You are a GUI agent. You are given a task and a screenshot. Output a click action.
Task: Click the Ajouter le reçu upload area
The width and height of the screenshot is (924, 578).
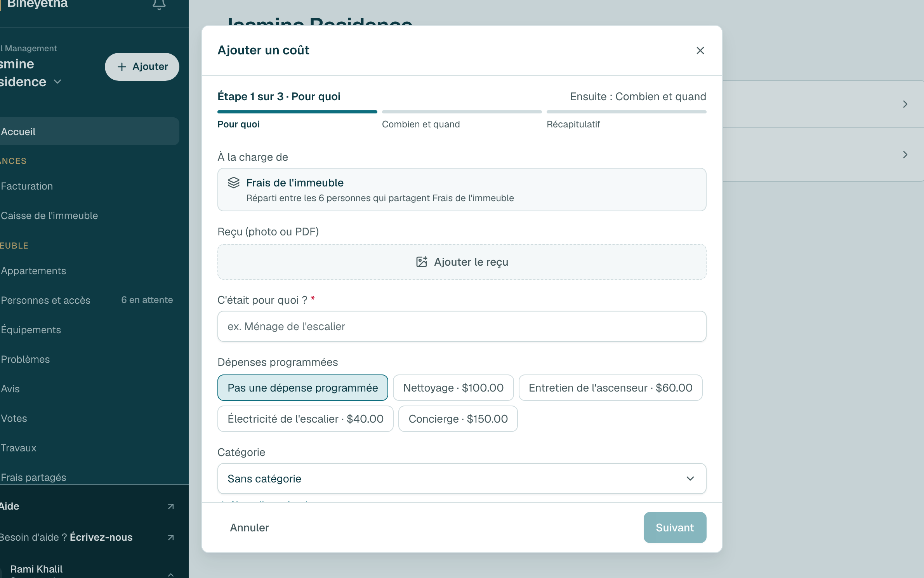point(462,262)
